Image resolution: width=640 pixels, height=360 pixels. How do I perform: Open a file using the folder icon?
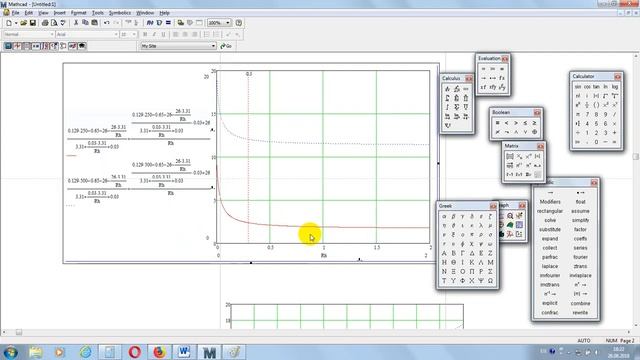click(24, 23)
